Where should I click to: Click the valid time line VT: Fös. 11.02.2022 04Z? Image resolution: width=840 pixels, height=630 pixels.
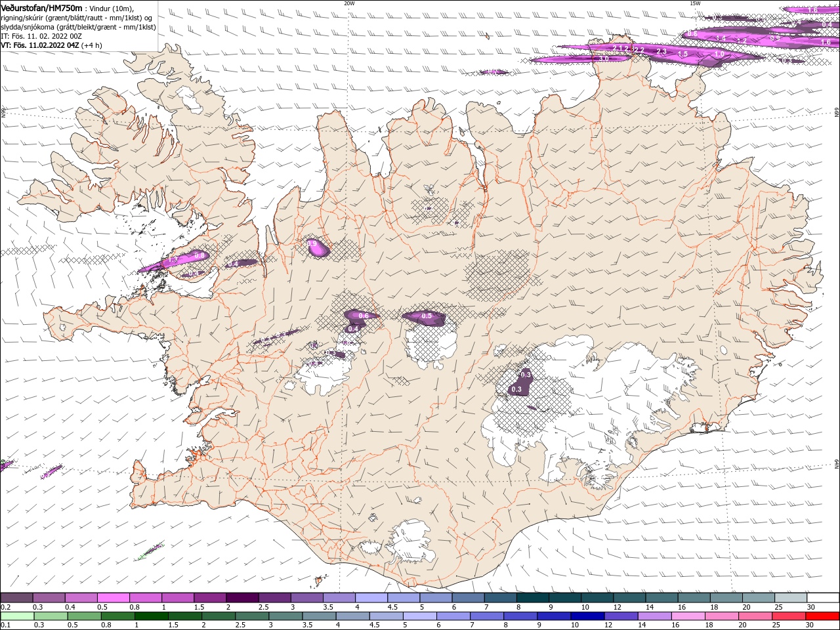tap(40, 45)
